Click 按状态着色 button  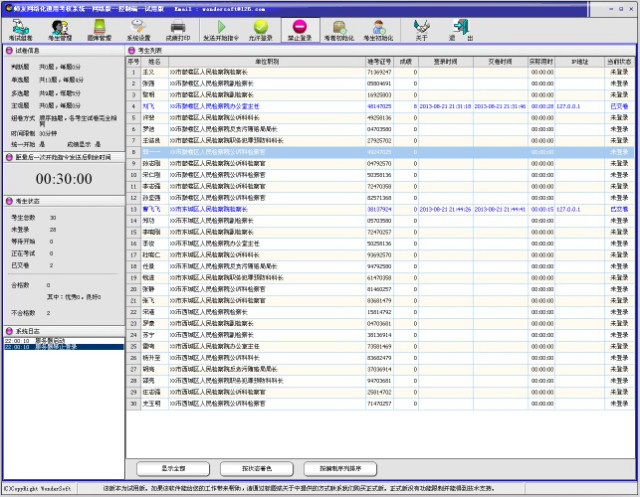[x=257, y=468]
